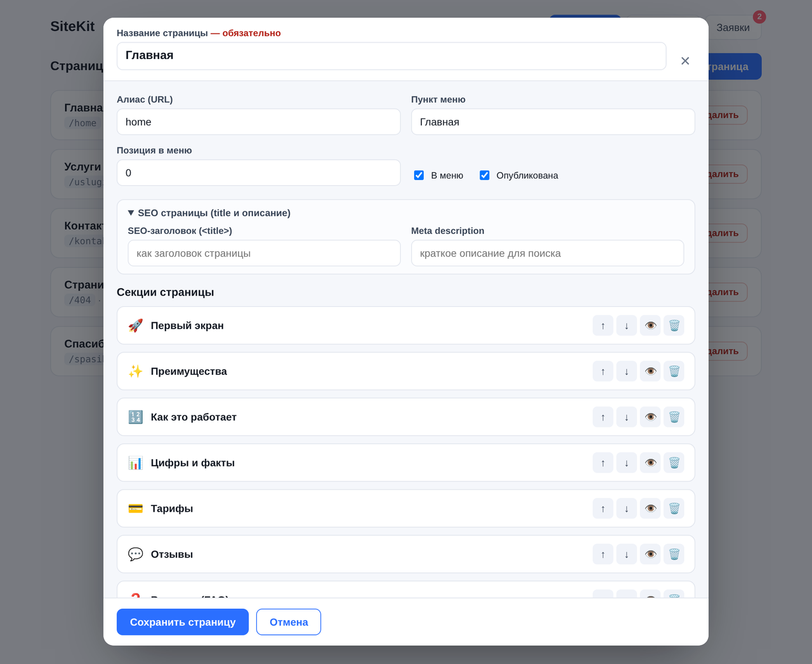Screen dimensions: 812x664
Task: Select the 'Отзывы' section name
Action: (x=172, y=554)
